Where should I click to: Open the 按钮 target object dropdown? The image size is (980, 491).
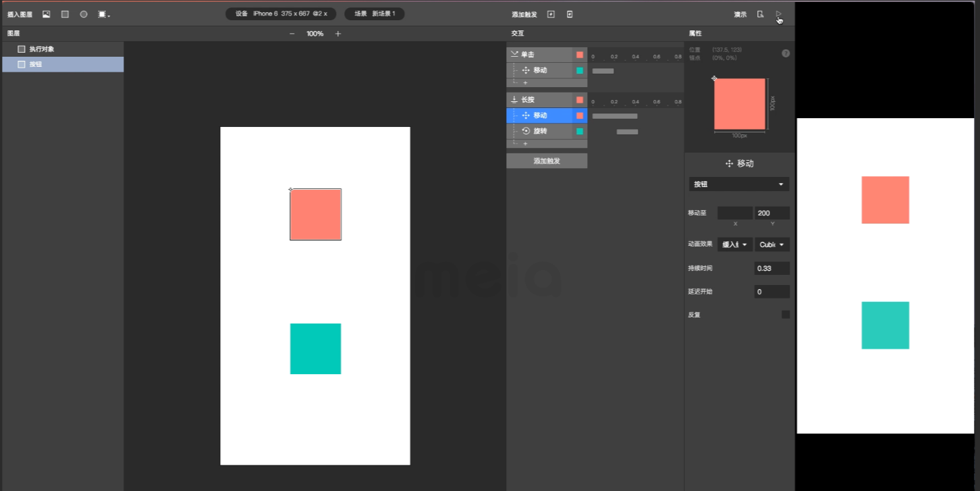[739, 184]
